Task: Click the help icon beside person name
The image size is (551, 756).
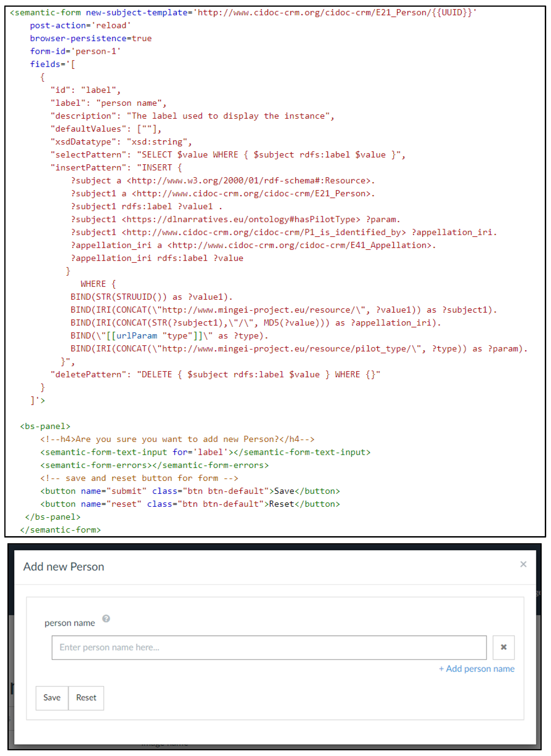Action: [106, 619]
